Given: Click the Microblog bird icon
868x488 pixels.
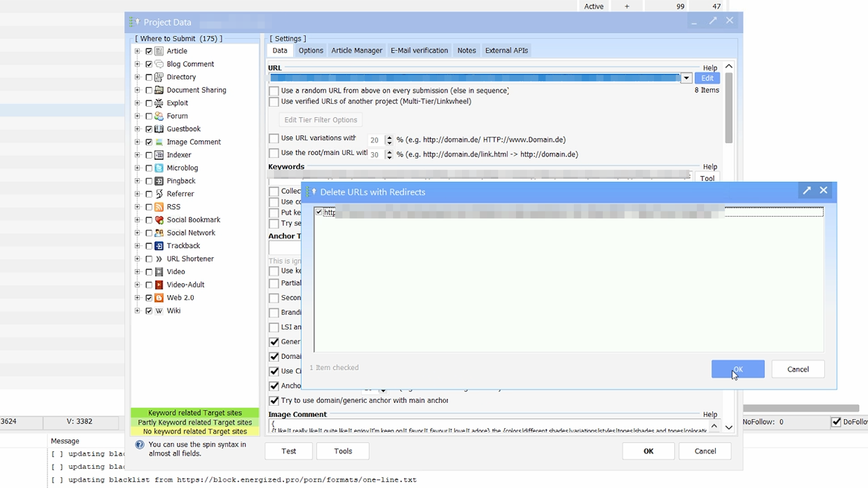Looking at the screenshot, I should [x=159, y=168].
